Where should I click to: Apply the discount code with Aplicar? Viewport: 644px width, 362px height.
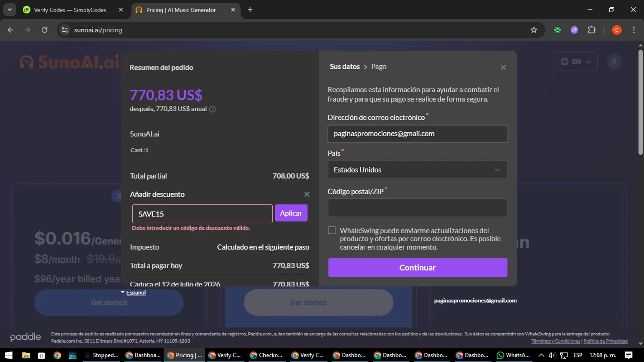pos(291,213)
